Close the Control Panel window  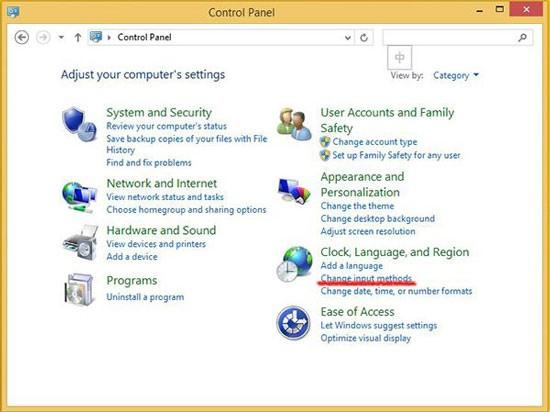click(x=526, y=10)
